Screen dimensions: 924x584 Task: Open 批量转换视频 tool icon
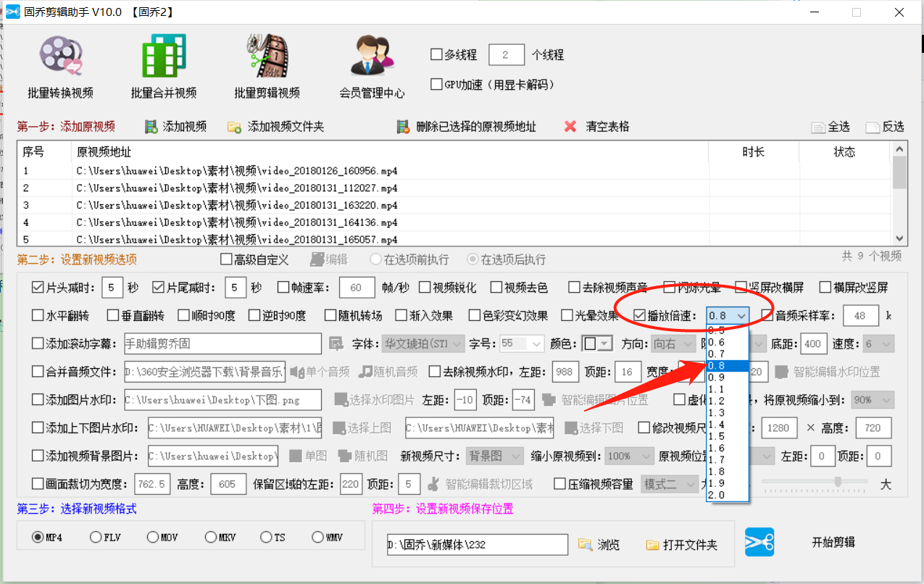[x=60, y=57]
